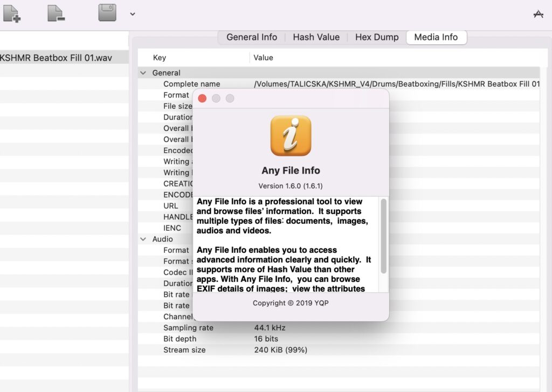This screenshot has width=552, height=392.
Task: Select the File size row
Action: coord(339,106)
